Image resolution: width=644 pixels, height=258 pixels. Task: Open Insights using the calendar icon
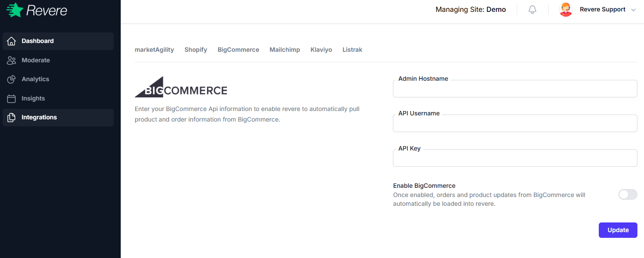click(11, 98)
